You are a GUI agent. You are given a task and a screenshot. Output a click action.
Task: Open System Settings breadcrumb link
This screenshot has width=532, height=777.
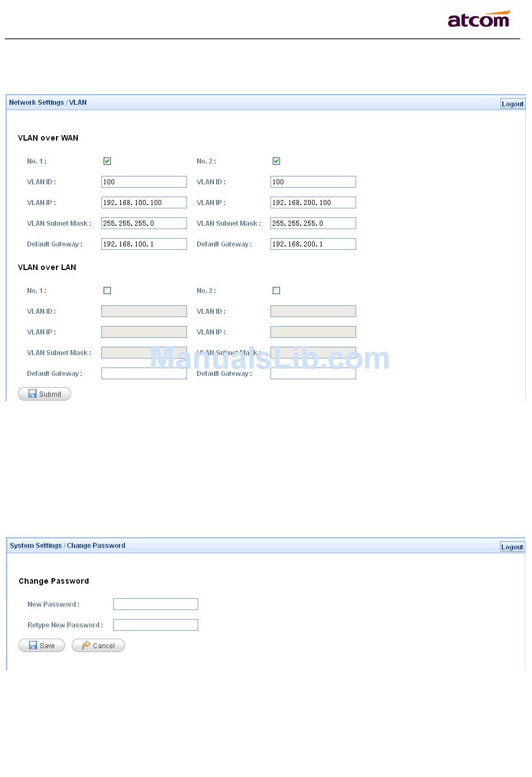point(36,546)
